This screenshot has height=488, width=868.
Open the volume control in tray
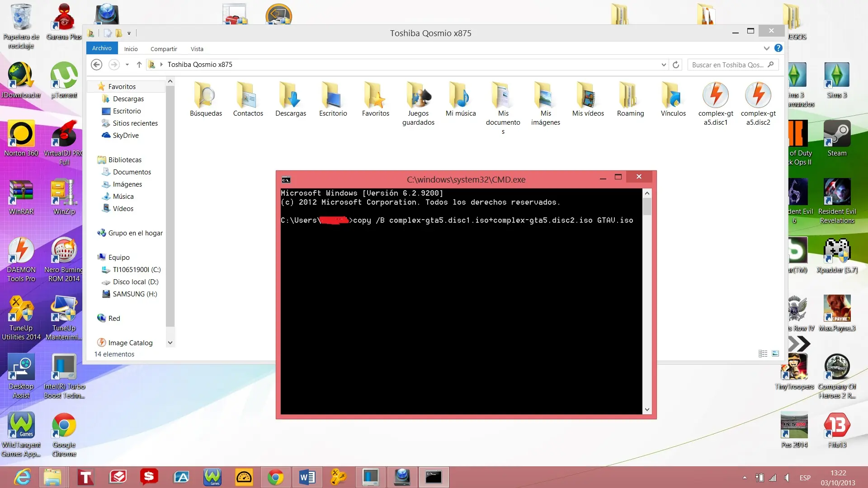(x=787, y=478)
